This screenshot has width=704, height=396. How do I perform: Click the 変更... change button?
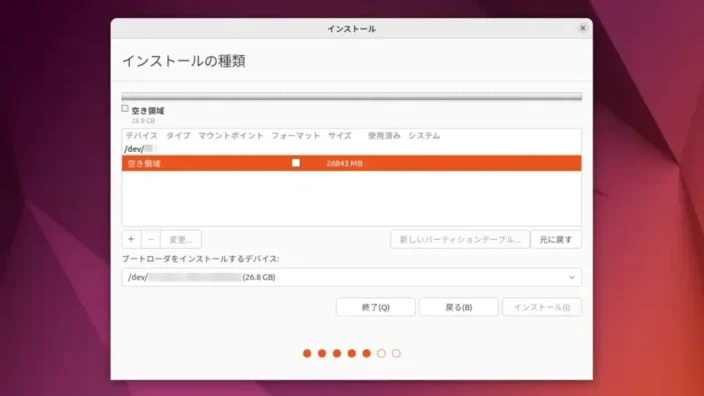tap(181, 239)
